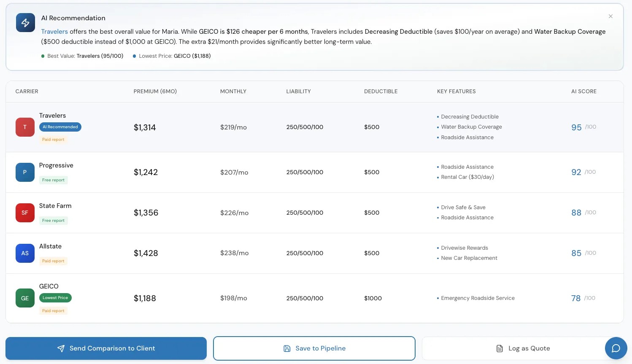Click the $1000 deductible for GEICO
Viewport: 632px width, 364px height.
coord(373,298)
